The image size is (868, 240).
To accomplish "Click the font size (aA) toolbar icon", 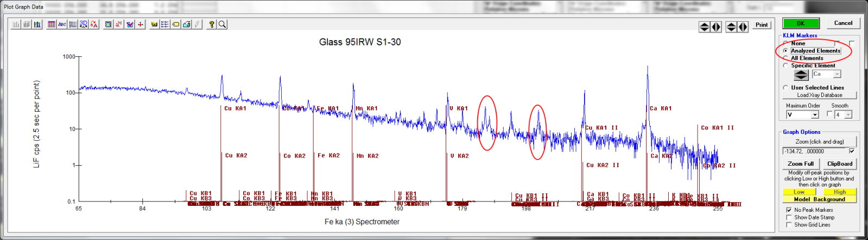I will [x=94, y=24].
